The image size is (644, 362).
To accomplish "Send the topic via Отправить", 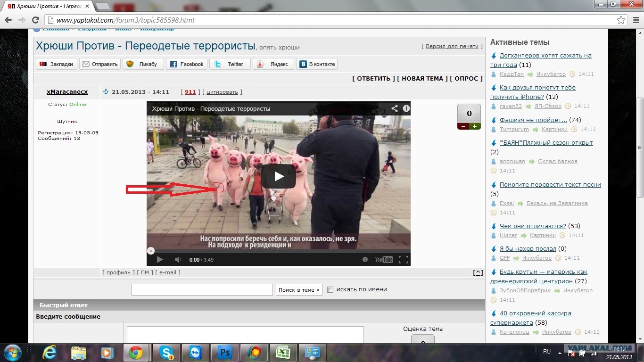I will click(100, 64).
